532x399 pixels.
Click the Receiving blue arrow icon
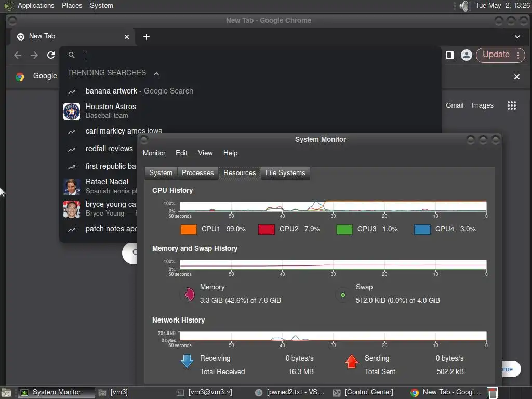(187, 362)
